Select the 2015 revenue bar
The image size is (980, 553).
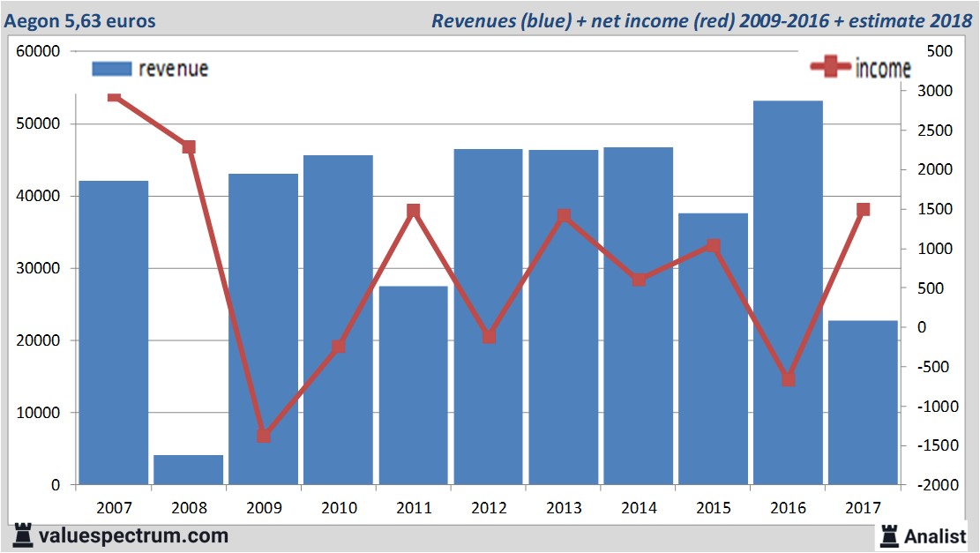click(713, 348)
